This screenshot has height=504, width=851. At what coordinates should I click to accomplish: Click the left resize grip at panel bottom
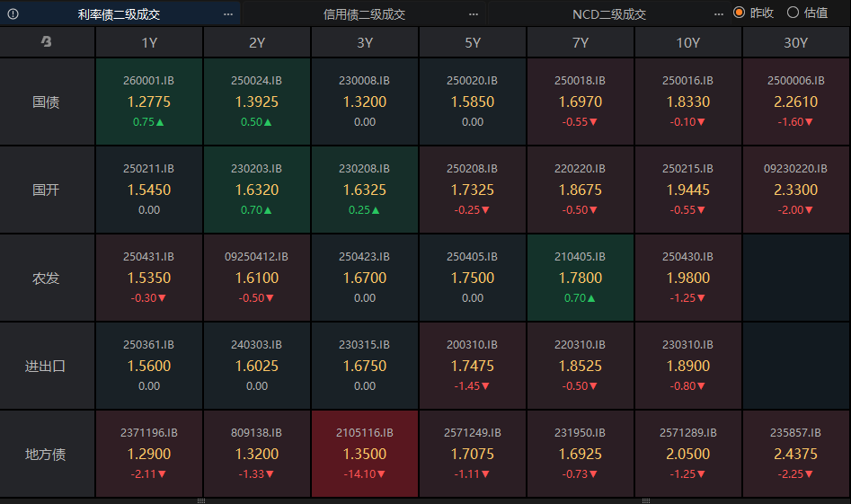pyautogui.click(x=201, y=500)
